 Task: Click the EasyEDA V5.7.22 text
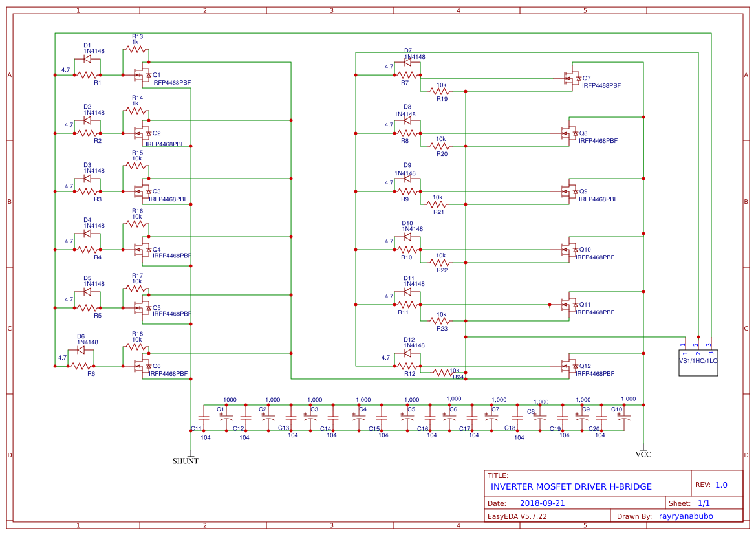pyautogui.click(x=517, y=516)
